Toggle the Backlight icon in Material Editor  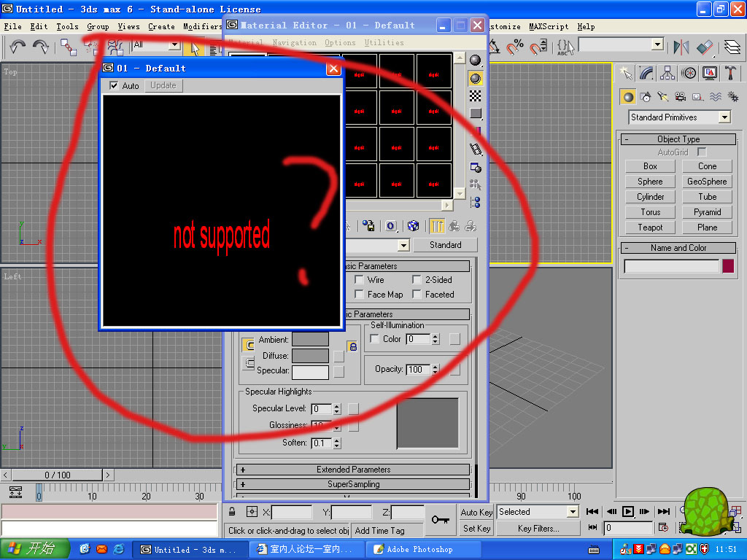pyautogui.click(x=475, y=78)
